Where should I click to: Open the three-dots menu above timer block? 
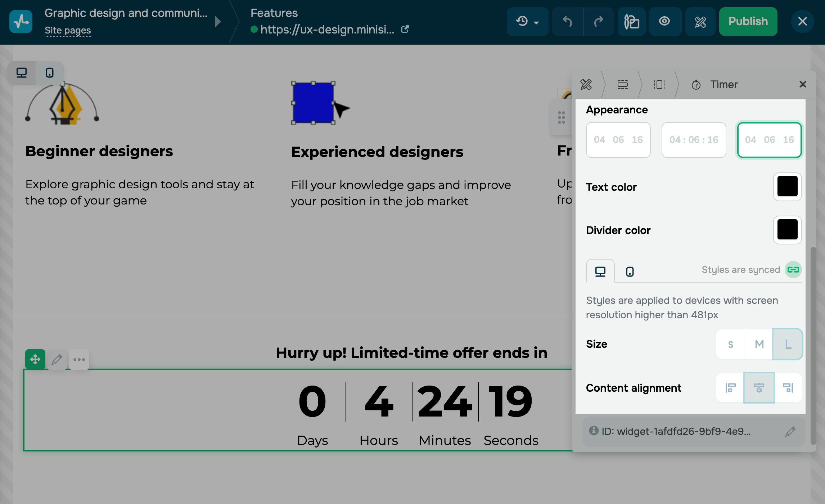click(79, 359)
